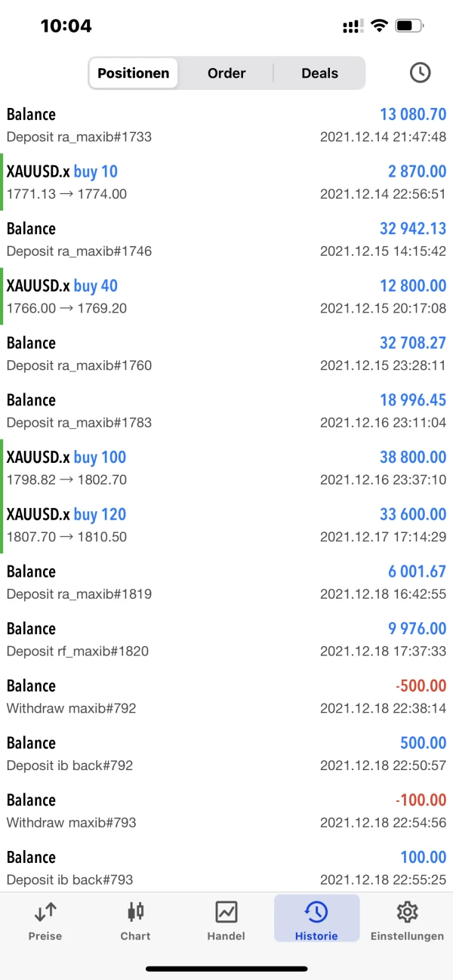The width and height of the screenshot is (453, 980).
Task: Open the history period clock icon
Action: pos(420,72)
